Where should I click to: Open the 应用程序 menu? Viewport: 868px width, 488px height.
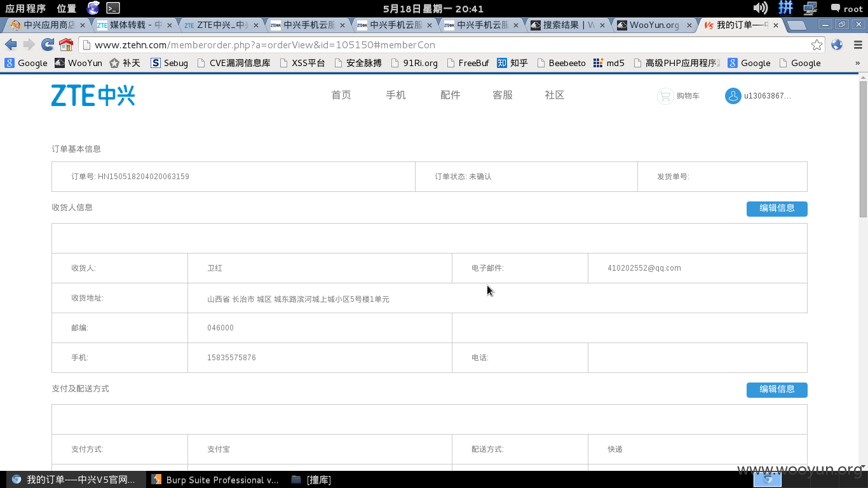tap(25, 9)
